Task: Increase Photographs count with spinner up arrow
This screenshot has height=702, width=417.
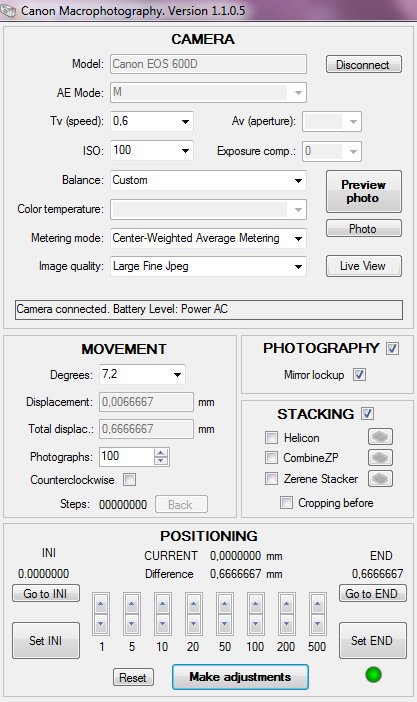Action: pyautogui.click(x=161, y=452)
